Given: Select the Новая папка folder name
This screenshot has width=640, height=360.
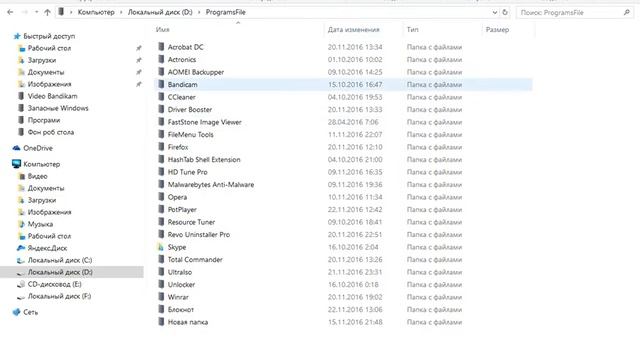Looking at the screenshot, I should coord(188,322).
